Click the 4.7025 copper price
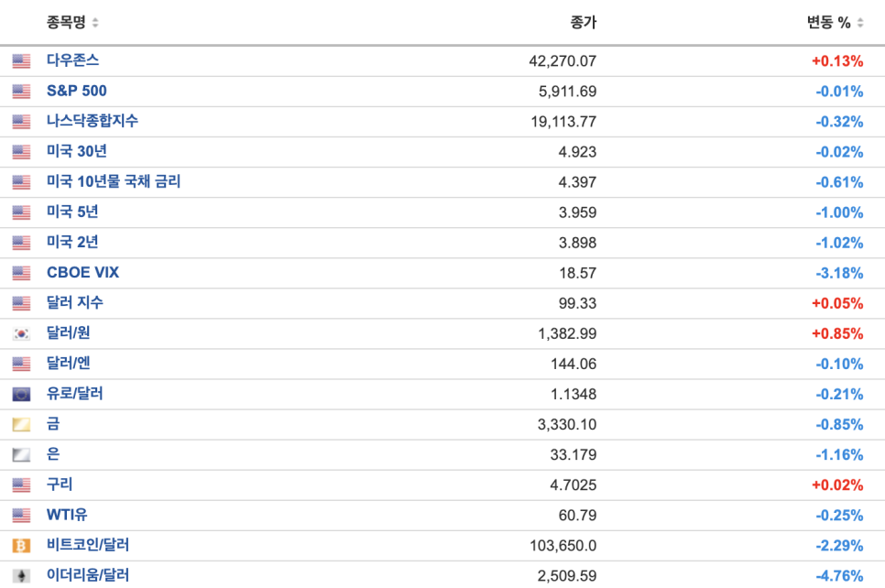 pos(573,485)
